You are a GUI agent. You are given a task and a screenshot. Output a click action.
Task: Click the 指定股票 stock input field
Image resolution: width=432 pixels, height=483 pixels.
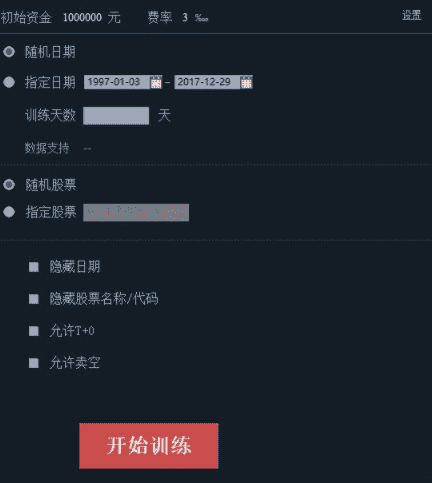pyautogui.click(x=136, y=212)
